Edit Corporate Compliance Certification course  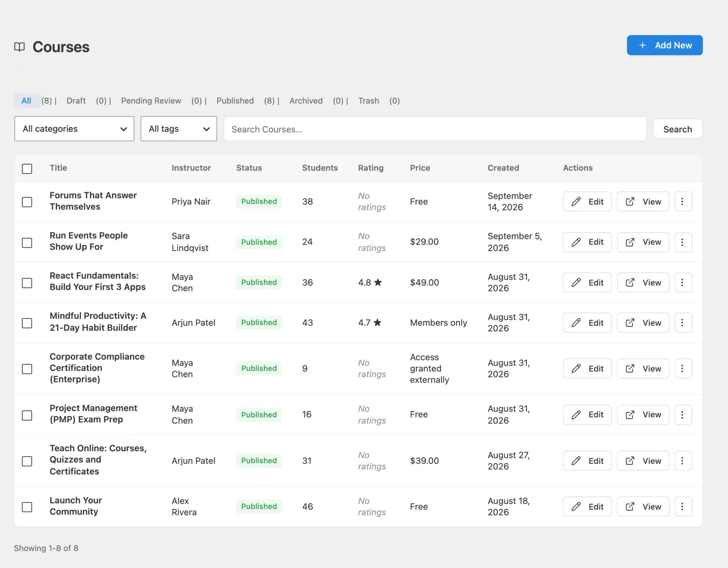coord(587,368)
